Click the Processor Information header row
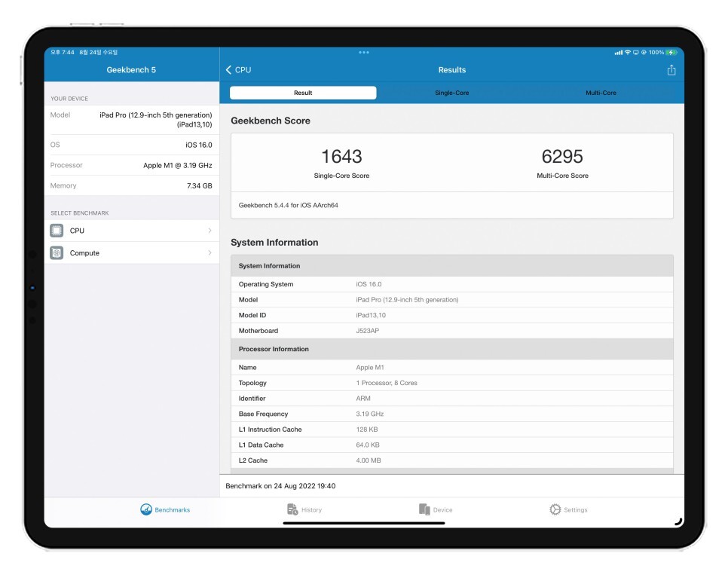 pyautogui.click(x=452, y=349)
